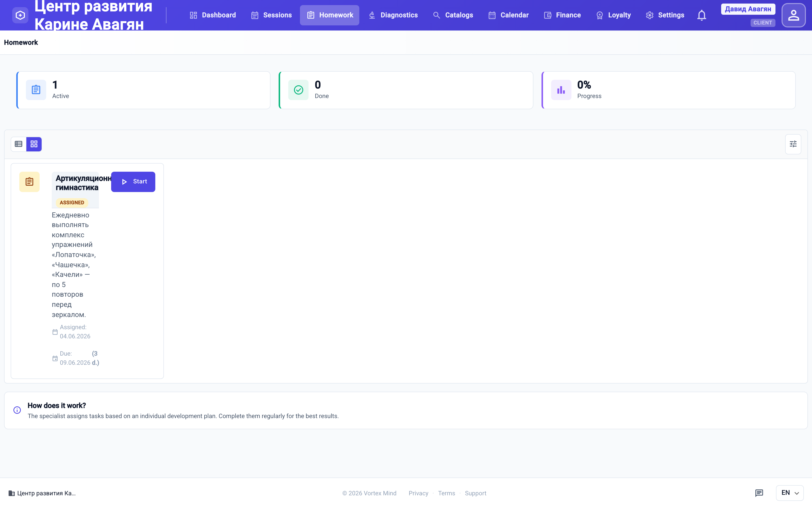Click the 1 Active count
The image size is (812, 508).
pos(55,85)
